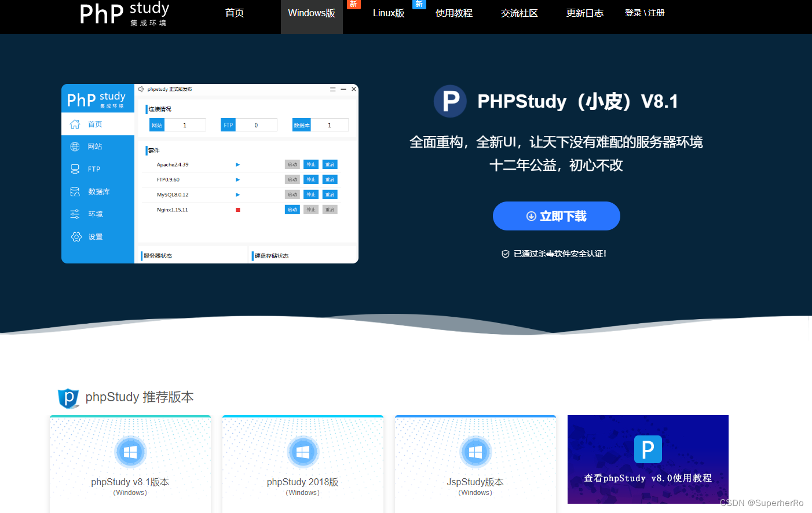Click the shield logo next to phpStudy 推荐版本
The width and height of the screenshot is (812, 513).
[x=68, y=398]
